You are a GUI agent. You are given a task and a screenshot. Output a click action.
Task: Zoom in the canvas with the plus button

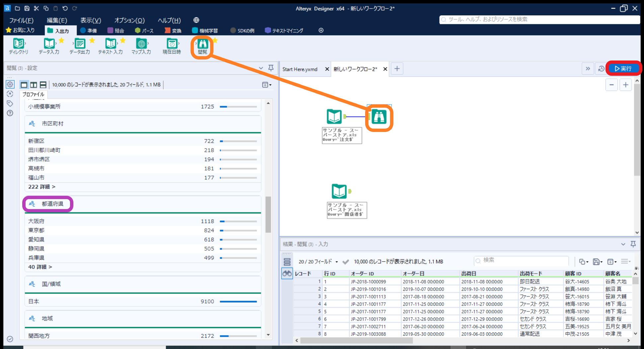point(626,85)
